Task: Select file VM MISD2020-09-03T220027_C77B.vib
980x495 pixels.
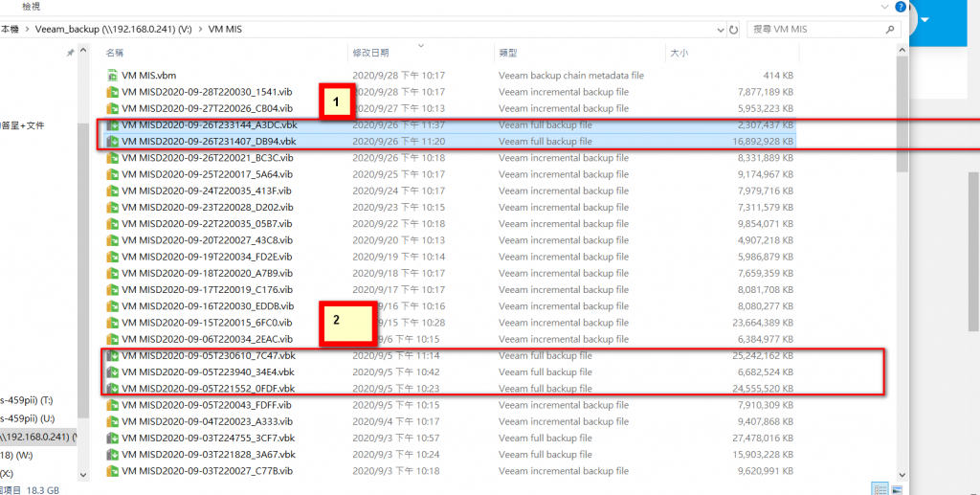Action: coord(208,471)
